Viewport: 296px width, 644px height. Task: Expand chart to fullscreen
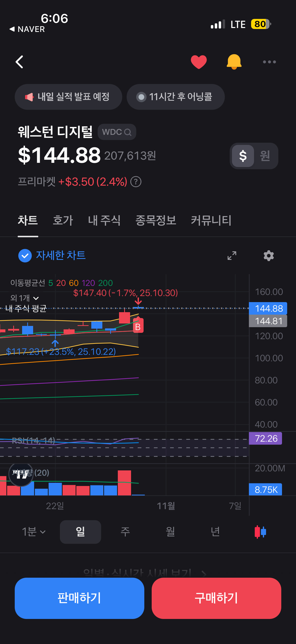[232, 255]
